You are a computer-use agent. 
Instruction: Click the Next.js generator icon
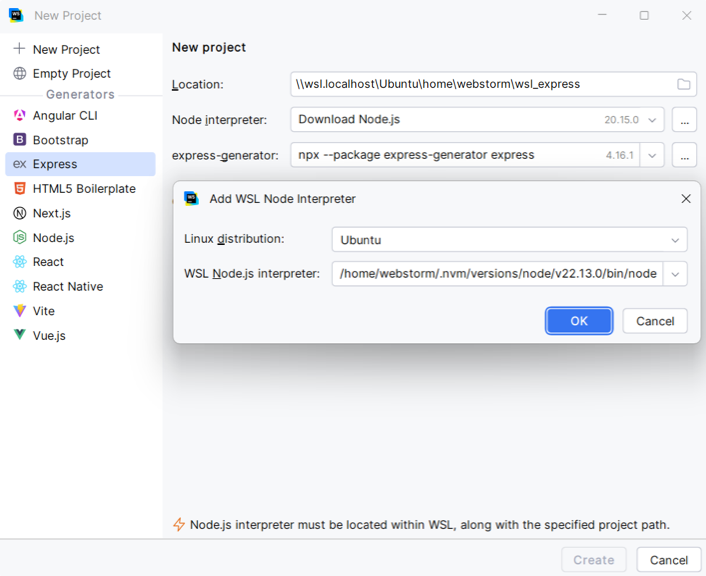click(20, 213)
